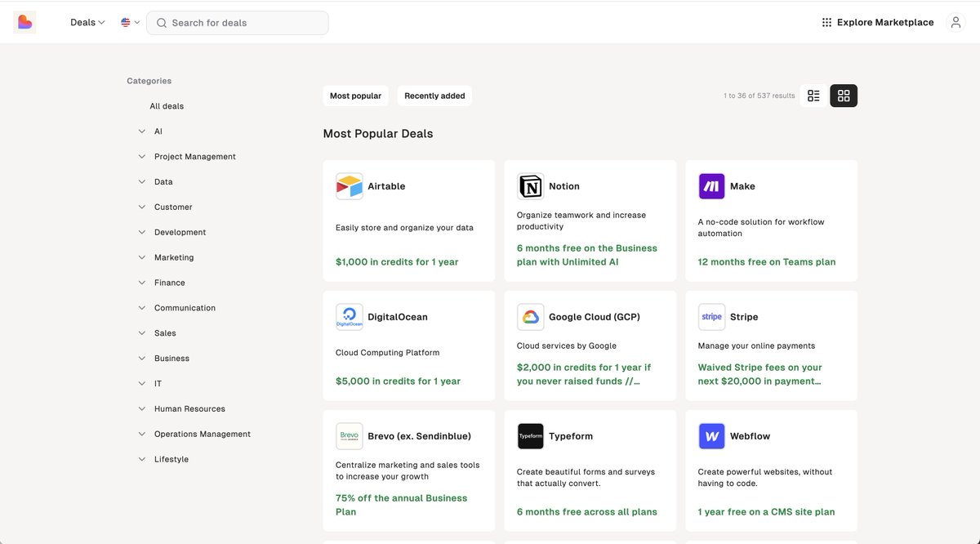Open the Lifestyle category
980x544 pixels.
171,460
